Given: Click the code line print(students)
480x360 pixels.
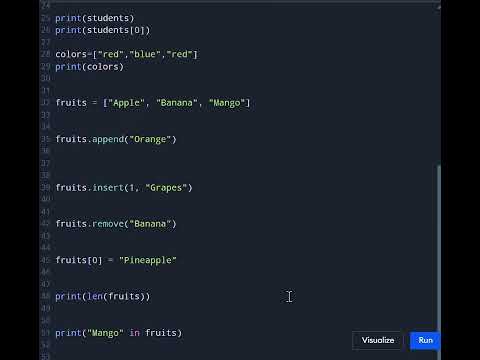Looking at the screenshot, I should click(95, 18).
